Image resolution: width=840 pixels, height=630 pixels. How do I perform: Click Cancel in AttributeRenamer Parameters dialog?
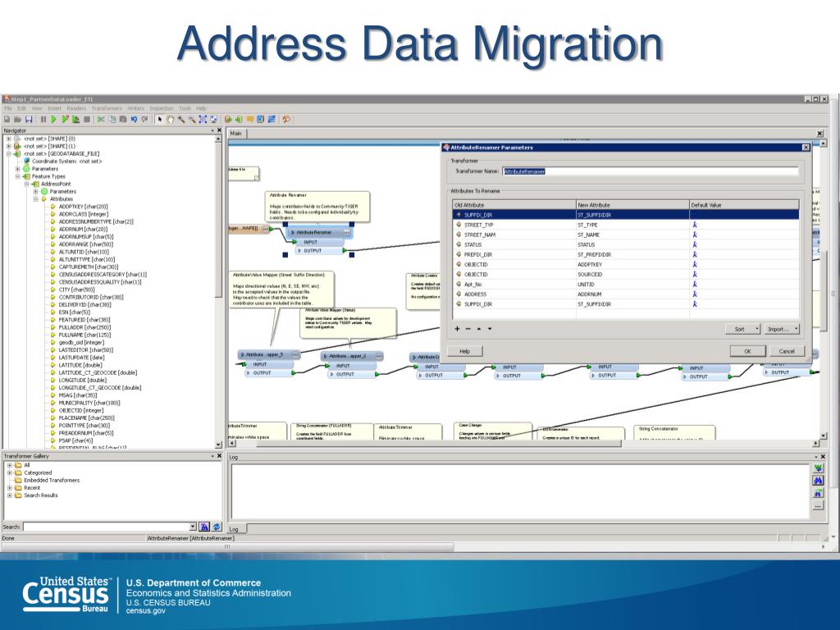pos(787,351)
